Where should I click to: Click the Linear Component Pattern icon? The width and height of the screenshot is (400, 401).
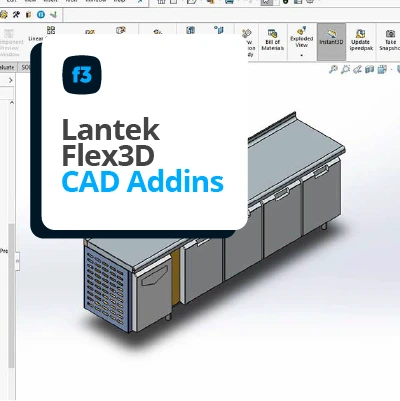pyautogui.click(x=51, y=30)
